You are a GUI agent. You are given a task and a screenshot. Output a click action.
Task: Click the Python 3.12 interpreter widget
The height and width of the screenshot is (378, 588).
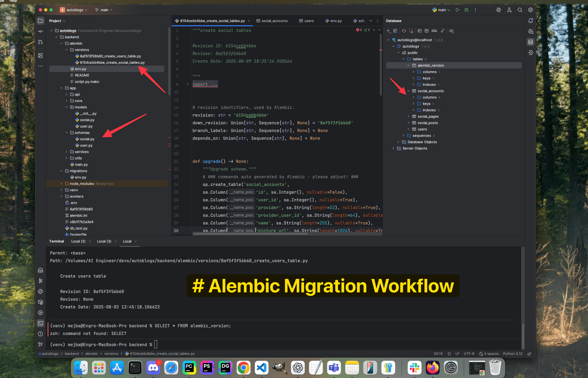coord(513,354)
